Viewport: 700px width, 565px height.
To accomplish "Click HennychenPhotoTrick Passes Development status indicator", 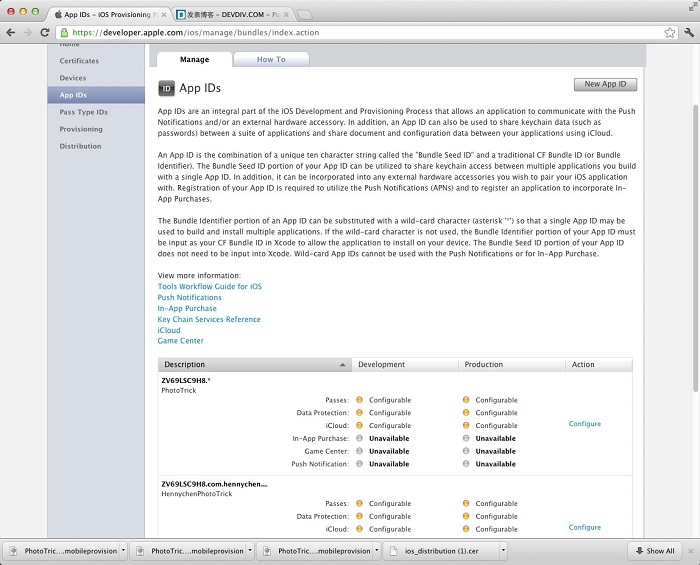I will [359, 503].
